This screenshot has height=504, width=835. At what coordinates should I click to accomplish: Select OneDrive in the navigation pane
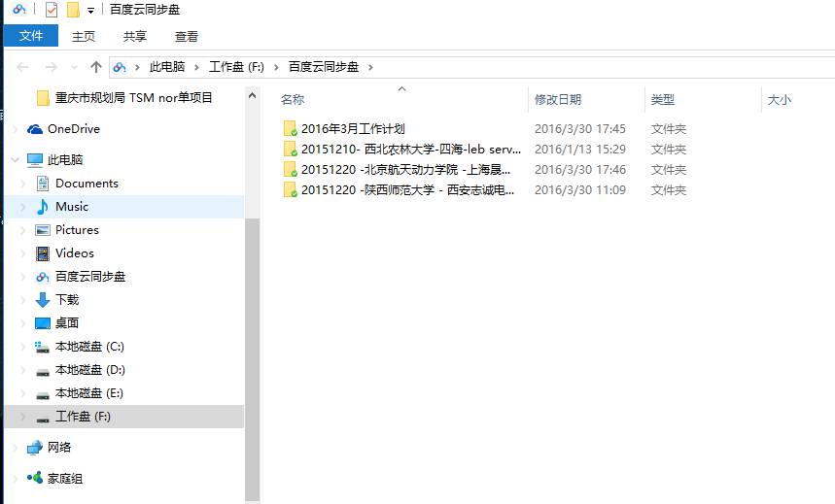(74, 129)
